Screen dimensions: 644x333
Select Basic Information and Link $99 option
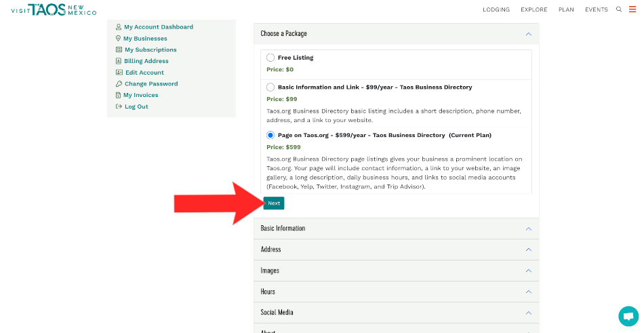click(x=270, y=87)
